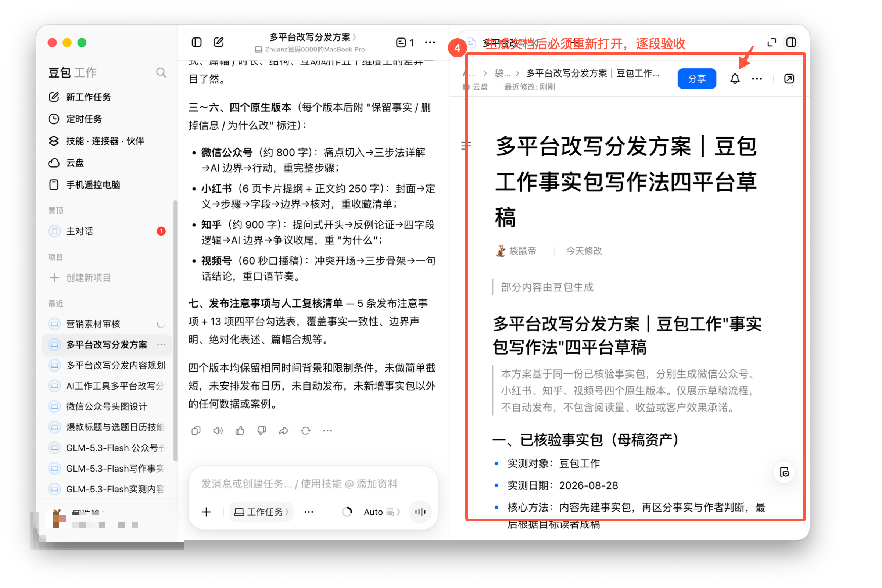Expand the 工作任务 mode selector
The height and width of the screenshot is (588, 882).
click(261, 512)
